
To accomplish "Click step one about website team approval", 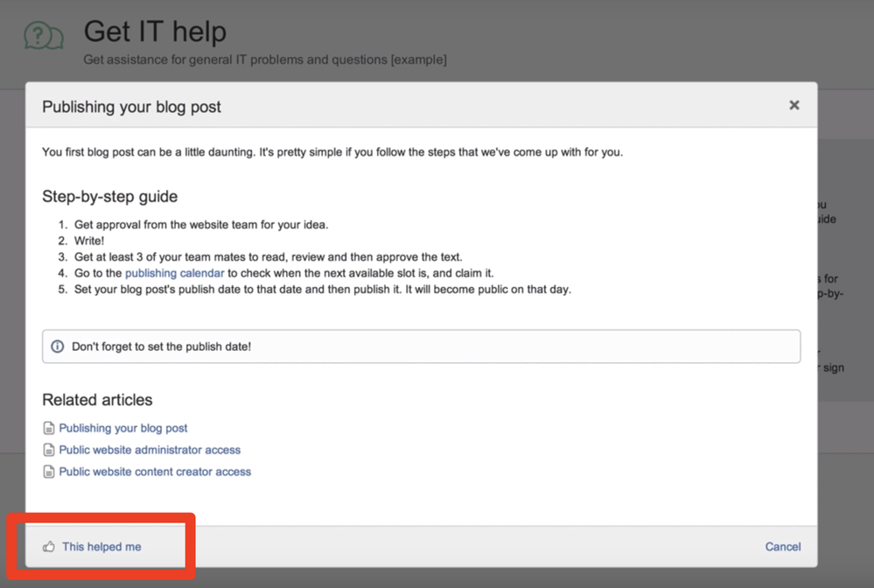I will [x=201, y=225].
